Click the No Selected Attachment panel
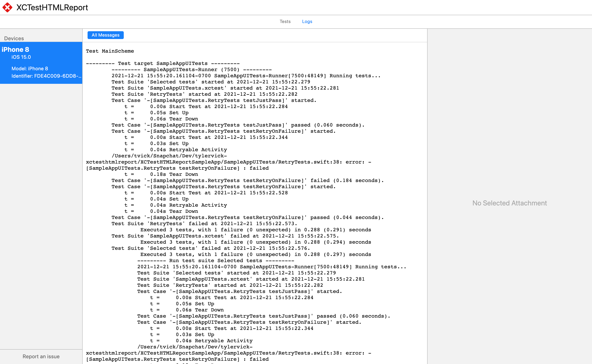Screen dimensions: 592x364 (x=509, y=203)
